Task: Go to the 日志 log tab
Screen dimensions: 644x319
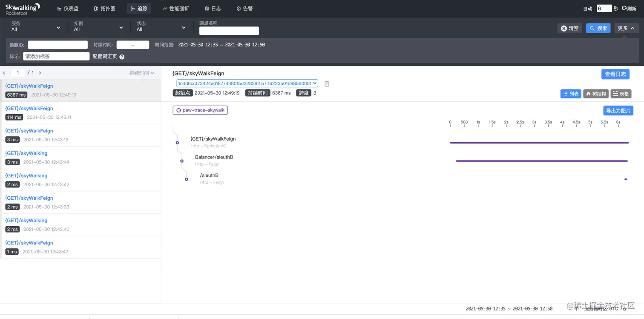Action: (x=213, y=9)
